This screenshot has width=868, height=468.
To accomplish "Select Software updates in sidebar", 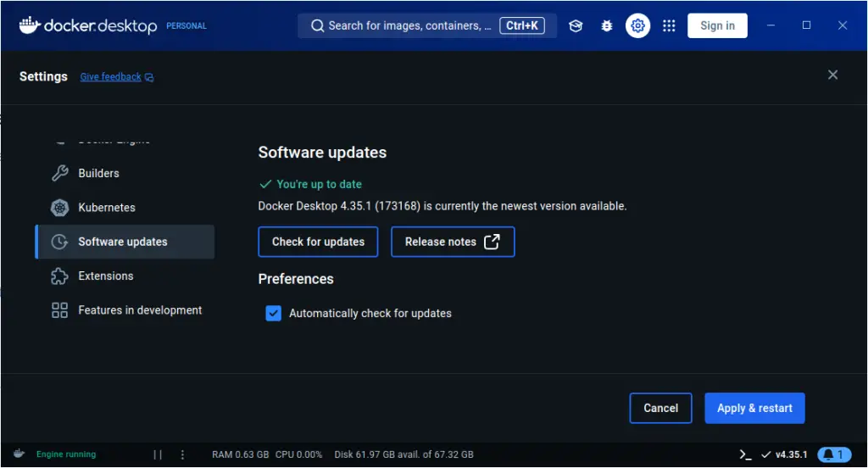I will click(125, 242).
